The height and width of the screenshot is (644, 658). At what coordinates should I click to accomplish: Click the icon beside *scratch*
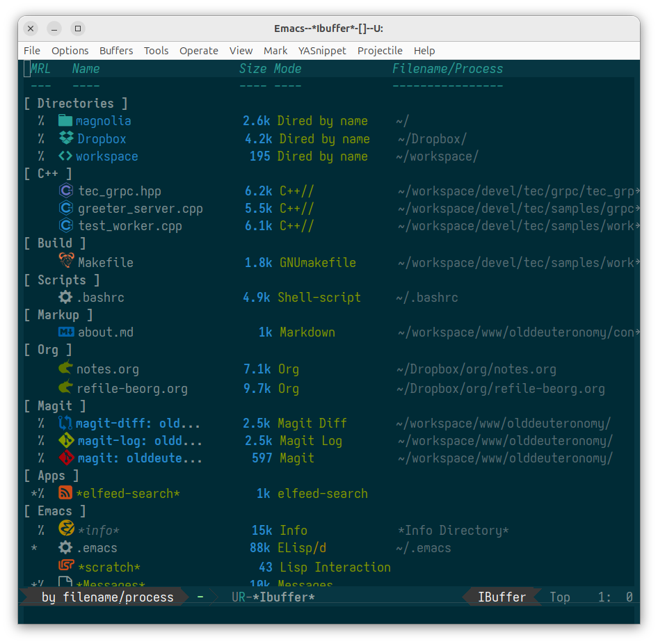[66, 565]
